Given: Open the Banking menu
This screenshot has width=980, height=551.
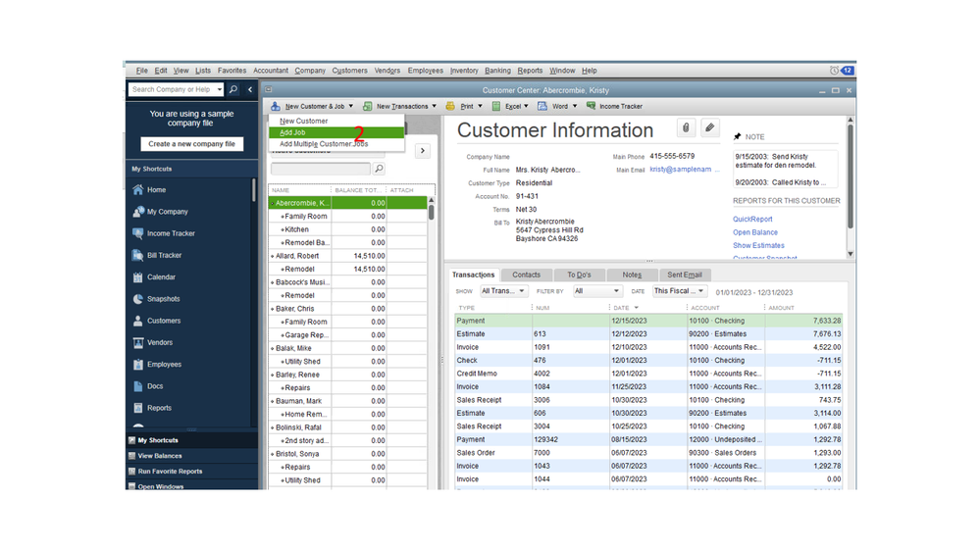Looking at the screenshot, I should (x=497, y=71).
